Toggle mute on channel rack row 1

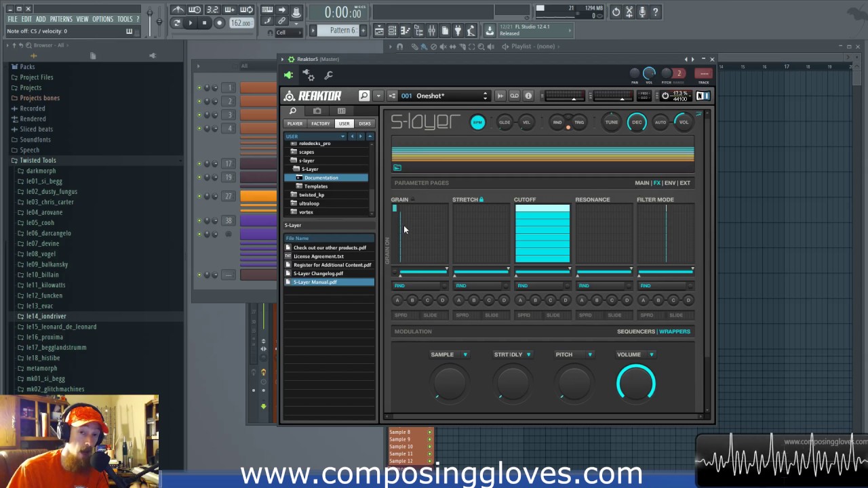click(199, 87)
